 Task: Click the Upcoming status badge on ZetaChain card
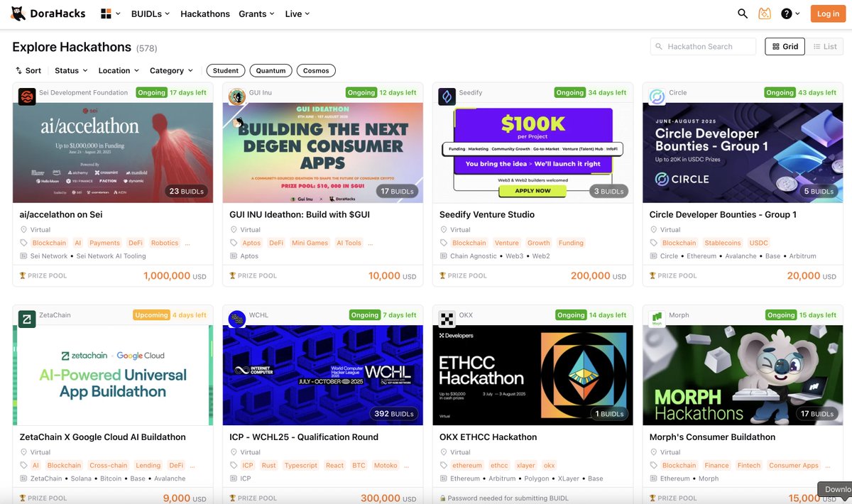151,315
